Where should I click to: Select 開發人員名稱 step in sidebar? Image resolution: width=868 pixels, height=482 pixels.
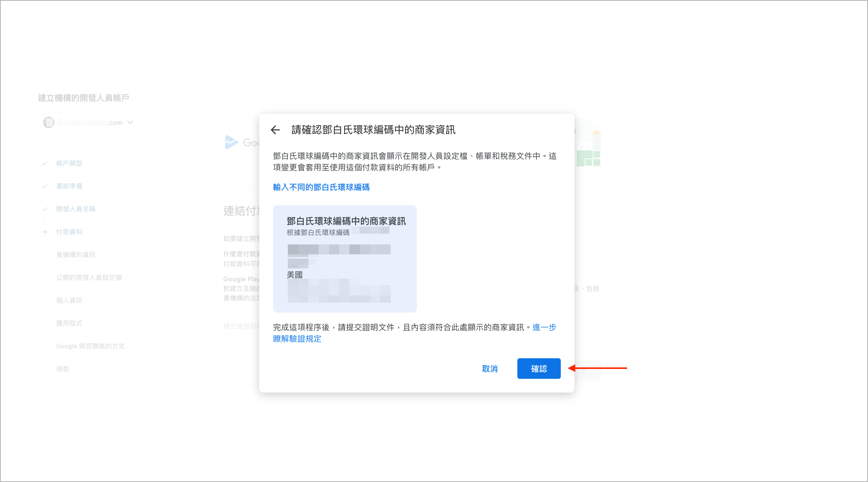coord(76,209)
